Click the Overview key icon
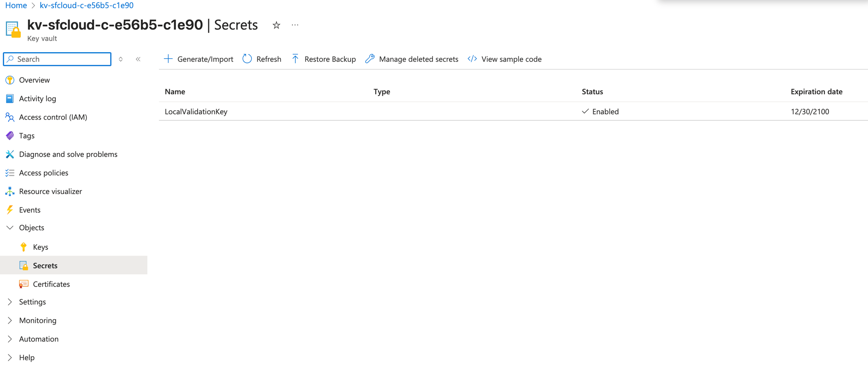 pos(10,80)
